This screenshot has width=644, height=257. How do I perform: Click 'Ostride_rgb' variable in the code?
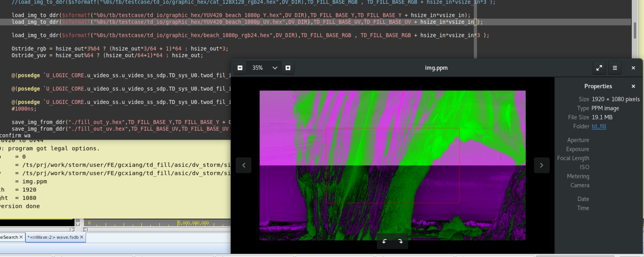[29, 49]
